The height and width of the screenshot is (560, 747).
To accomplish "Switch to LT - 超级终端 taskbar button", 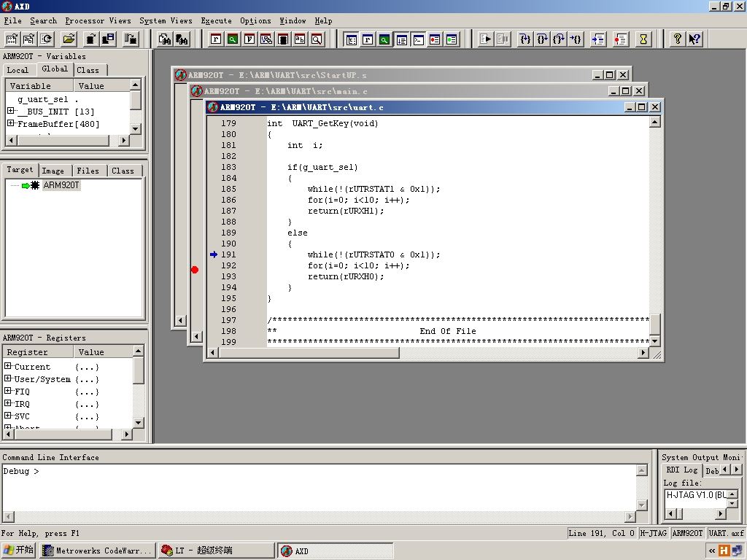I will click(217, 551).
